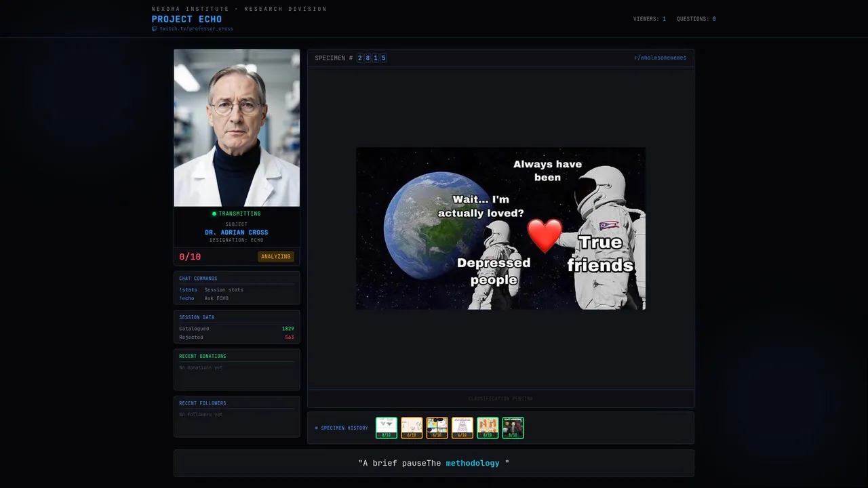Click the Rejected count 563
This screenshot has width=868, height=488.
(290, 337)
